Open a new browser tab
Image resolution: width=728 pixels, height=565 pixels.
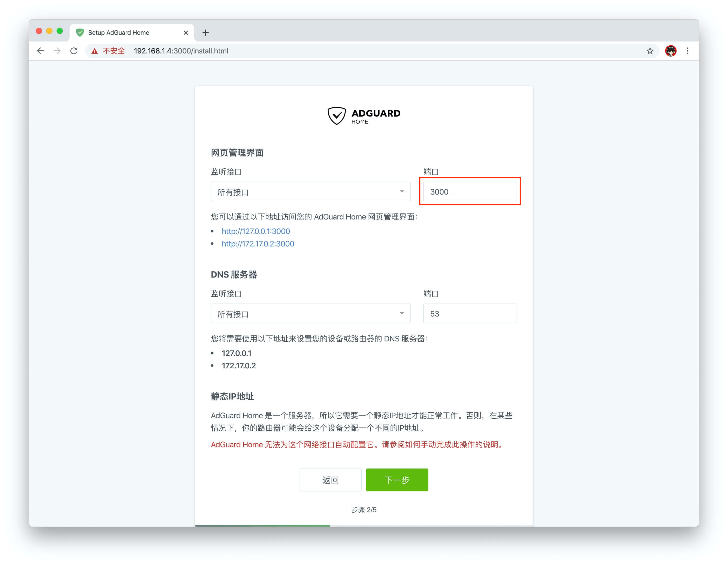click(205, 33)
